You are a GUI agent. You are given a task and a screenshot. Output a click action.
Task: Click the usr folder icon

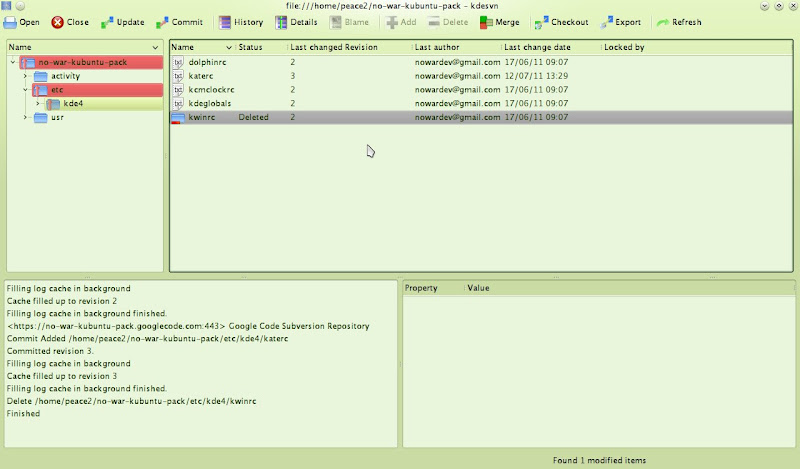[40, 117]
